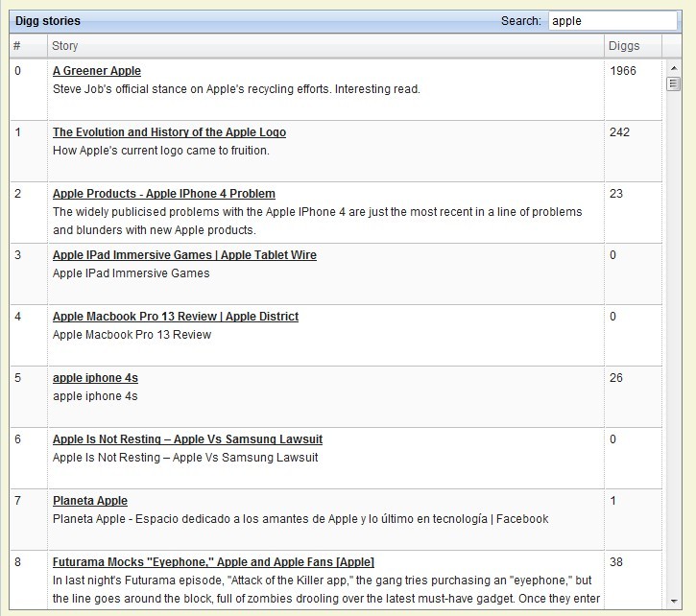The width and height of the screenshot is (696, 616).
Task: Click the 'Digg stories' panel title
Action: tap(47, 21)
